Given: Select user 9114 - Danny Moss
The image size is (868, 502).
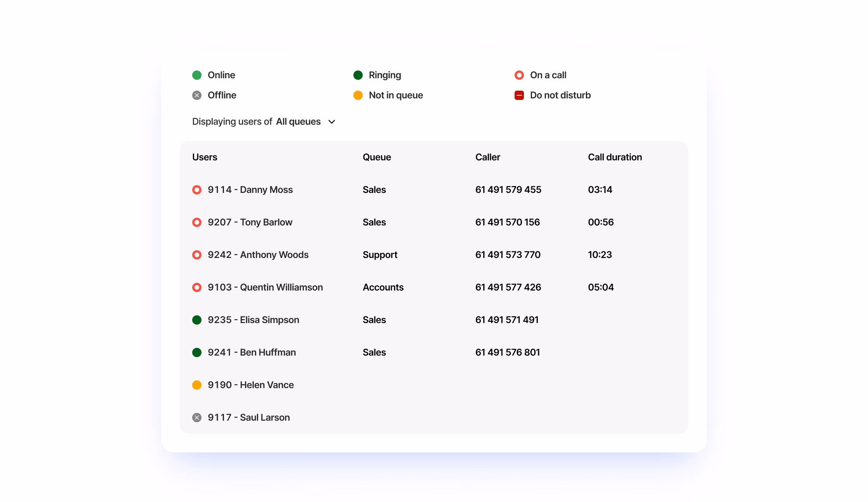Looking at the screenshot, I should (250, 190).
